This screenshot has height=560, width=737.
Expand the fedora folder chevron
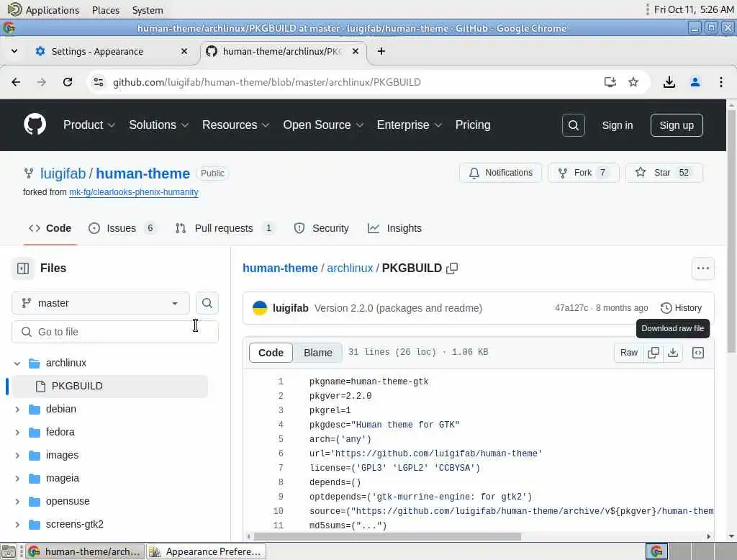tap(17, 432)
